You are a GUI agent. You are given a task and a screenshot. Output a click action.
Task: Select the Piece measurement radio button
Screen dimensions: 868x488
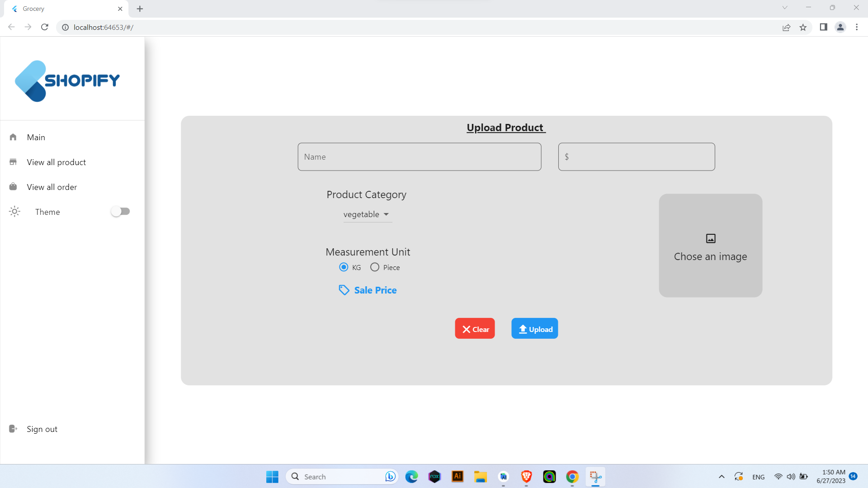coord(375,267)
